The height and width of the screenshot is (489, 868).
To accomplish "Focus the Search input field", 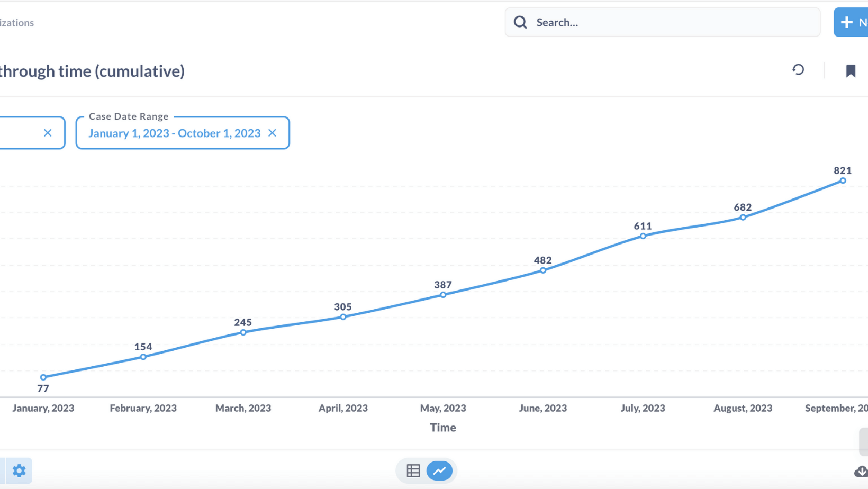I will tap(672, 22).
